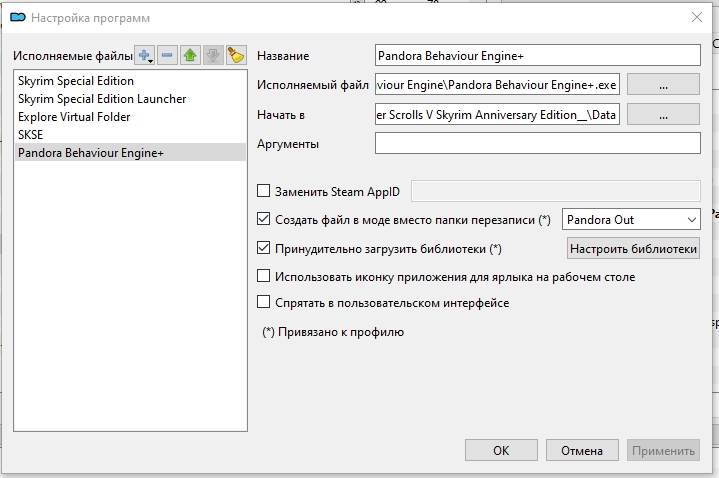Confirm with the OK button
This screenshot has height=478, width=719.
click(x=501, y=450)
